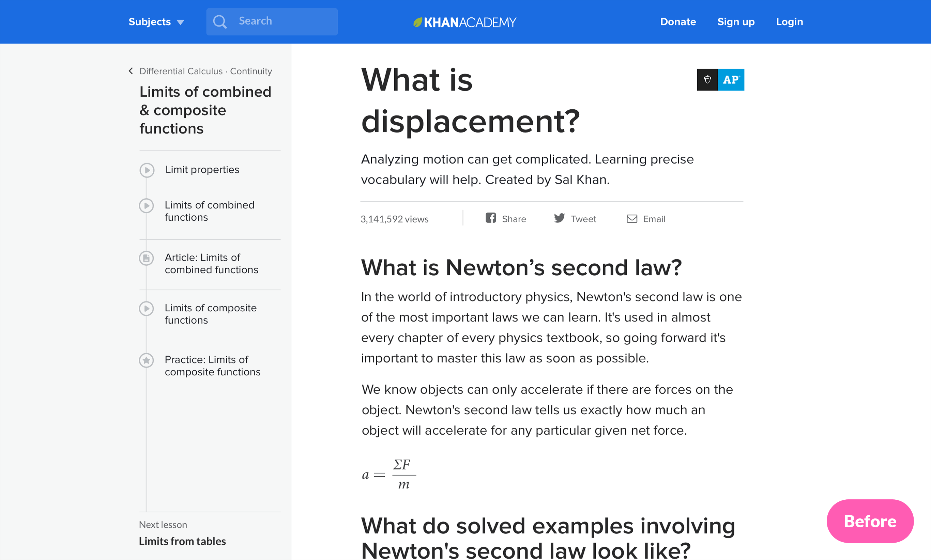Open the Sign up menu item
Screen dimensions: 931x560
pyautogui.click(x=735, y=22)
